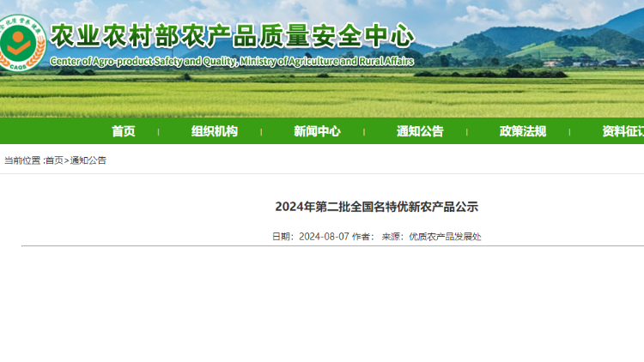Click the 来源 source label
This screenshot has width=644, height=362.
pos(392,237)
